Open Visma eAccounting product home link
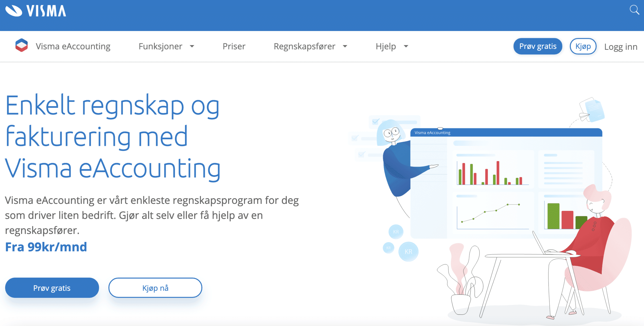 (73, 46)
